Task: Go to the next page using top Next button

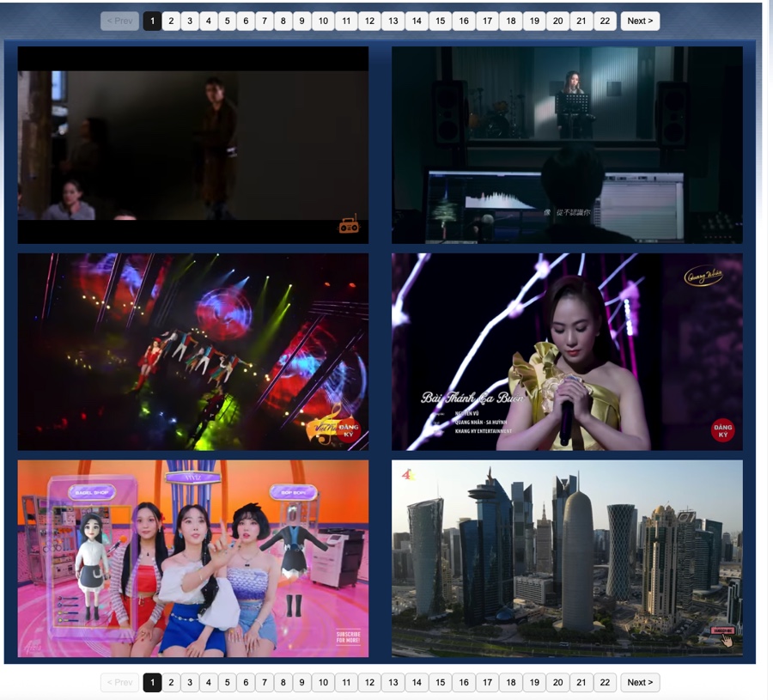Action: tap(640, 21)
